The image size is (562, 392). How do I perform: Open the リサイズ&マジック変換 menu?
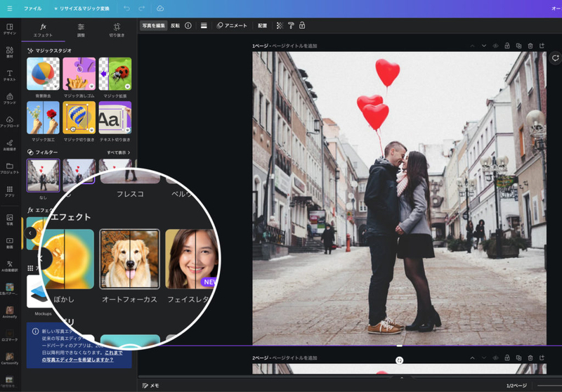(x=81, y=8)
